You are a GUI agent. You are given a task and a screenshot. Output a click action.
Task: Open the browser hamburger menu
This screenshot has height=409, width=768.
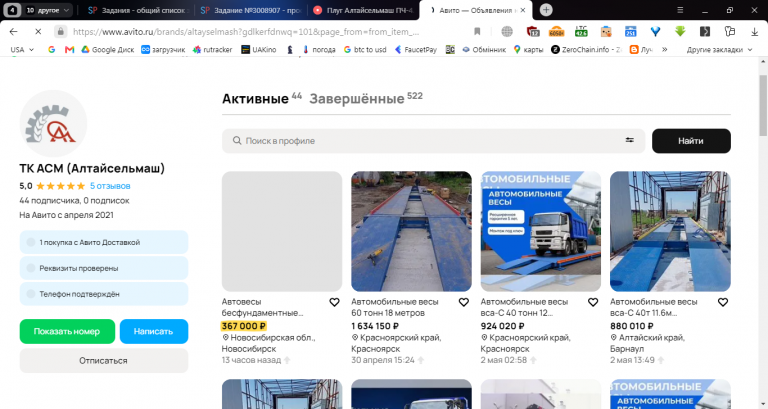pos(680,10)
